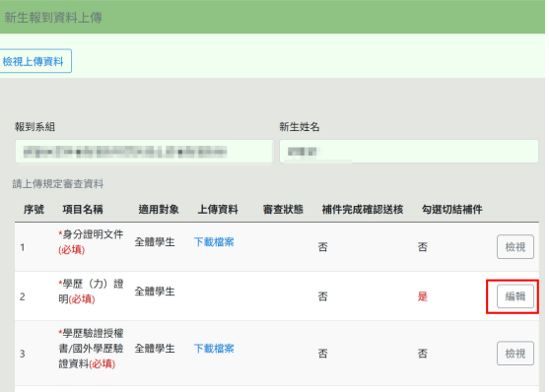
Task: Click the 勾選切結補件 column header
Action: point(452,210)
